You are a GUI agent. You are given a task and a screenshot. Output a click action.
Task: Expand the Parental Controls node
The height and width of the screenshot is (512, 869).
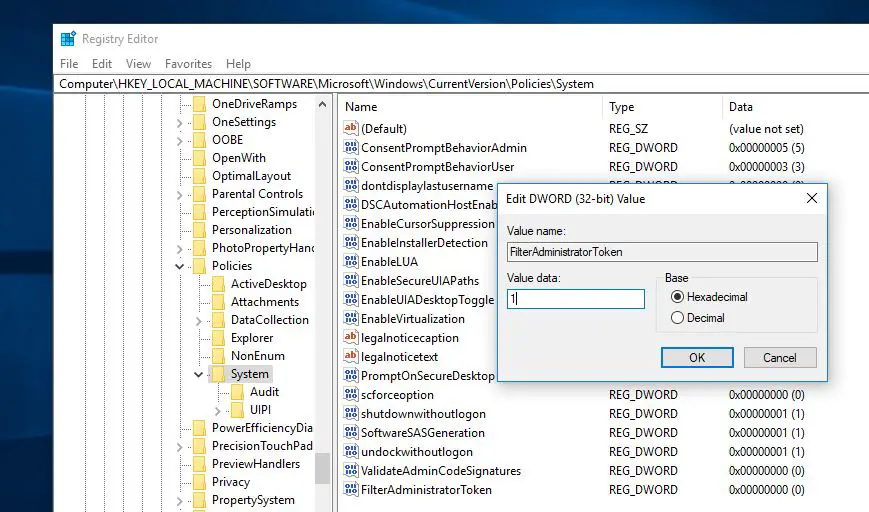tap(180, 194)
